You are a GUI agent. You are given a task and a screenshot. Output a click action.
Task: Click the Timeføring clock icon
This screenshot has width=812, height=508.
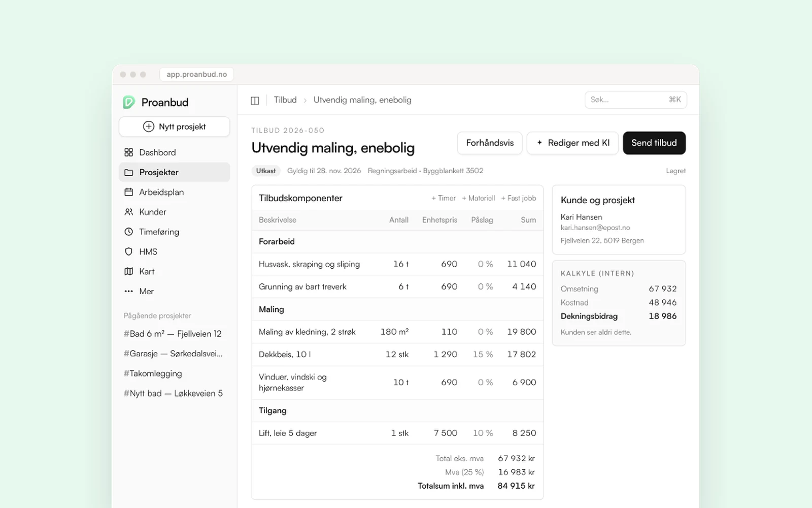[128, 232]
